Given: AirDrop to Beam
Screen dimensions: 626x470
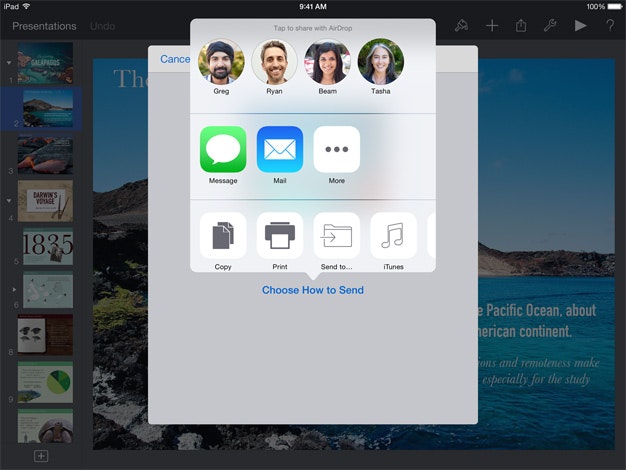Looking at the screenshot, I should [327, 61].
